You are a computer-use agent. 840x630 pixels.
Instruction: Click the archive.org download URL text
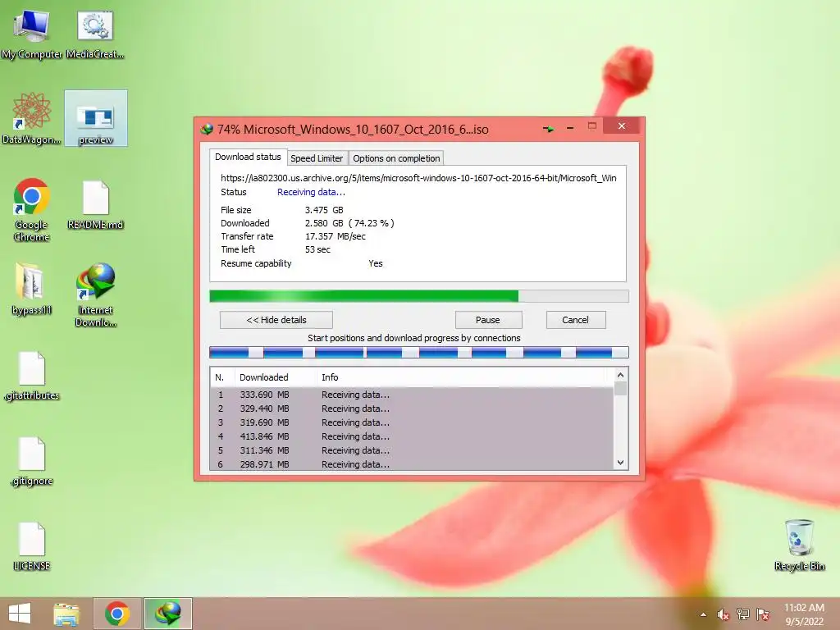[x=418, y=178]
